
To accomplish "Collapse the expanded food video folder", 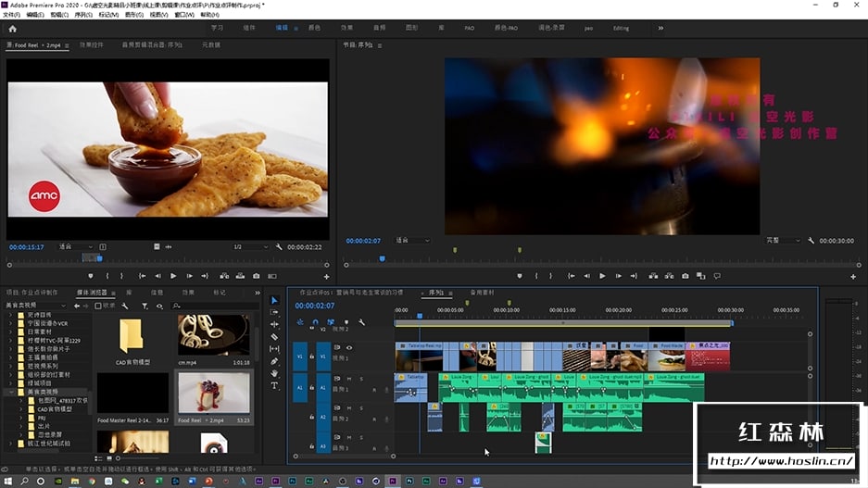I will [x=11, y=392].
